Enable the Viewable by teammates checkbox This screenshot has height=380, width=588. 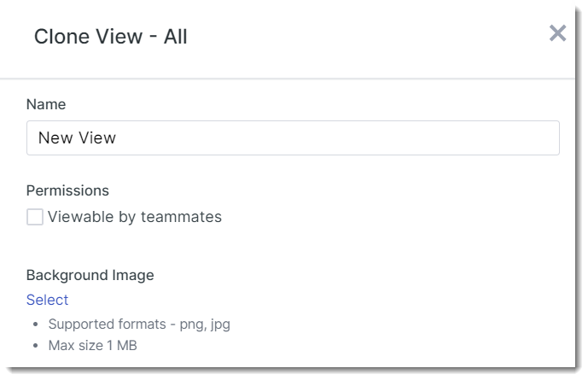click(35, 217)
